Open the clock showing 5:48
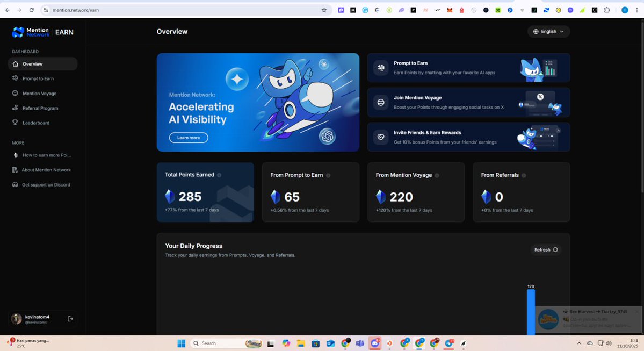The image size is (644, 351). tap(628, 343)
